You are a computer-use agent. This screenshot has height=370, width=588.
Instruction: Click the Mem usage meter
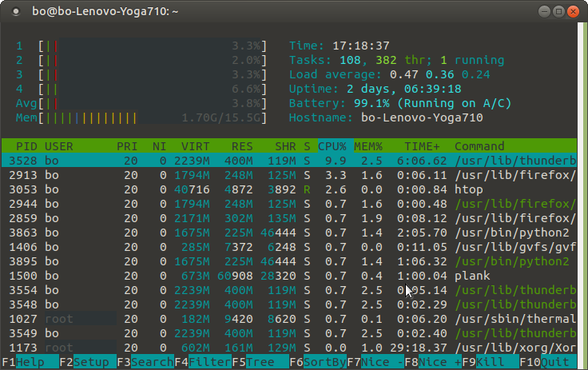141,117
